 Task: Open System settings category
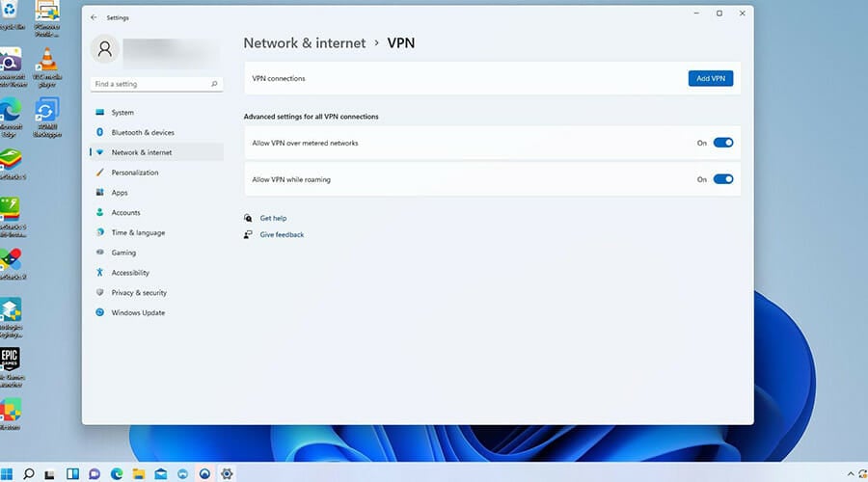(x=156, y=113)
